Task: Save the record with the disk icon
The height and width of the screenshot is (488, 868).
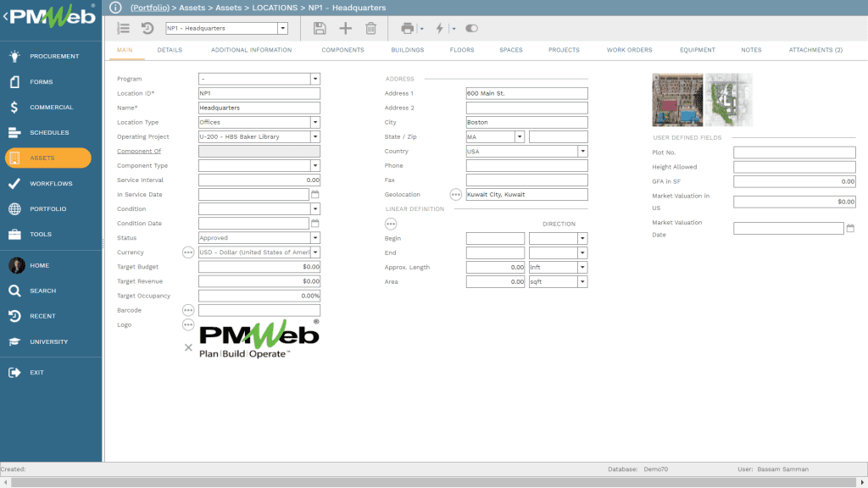Action: tap(320, 28)
